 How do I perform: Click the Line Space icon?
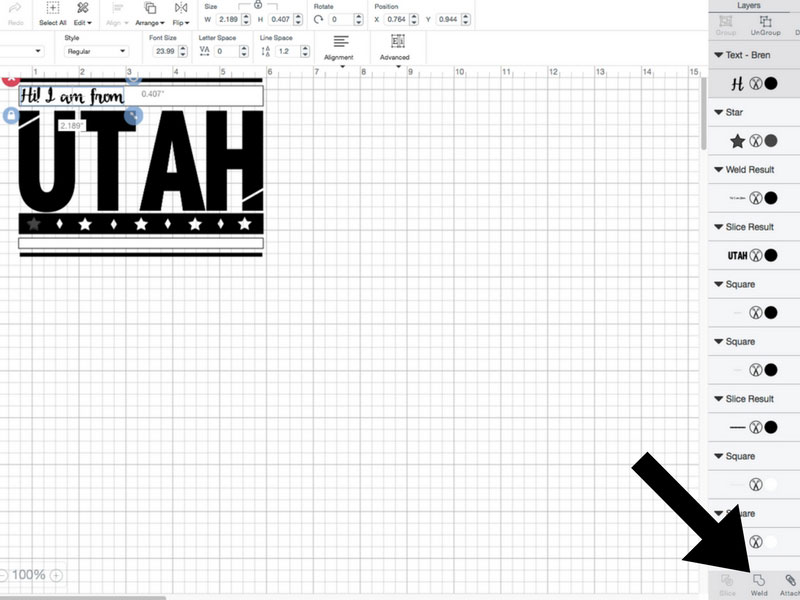click(x=266, y=51)
